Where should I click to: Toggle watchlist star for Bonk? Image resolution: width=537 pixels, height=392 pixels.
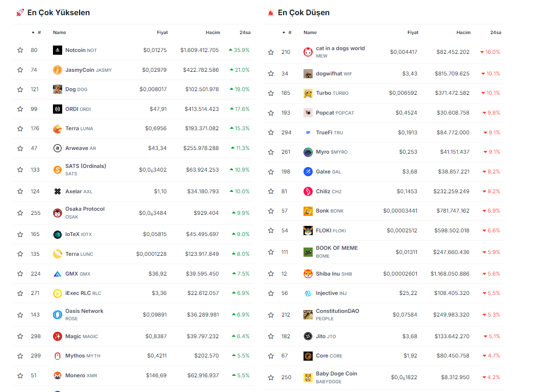[x=271, y=211]
